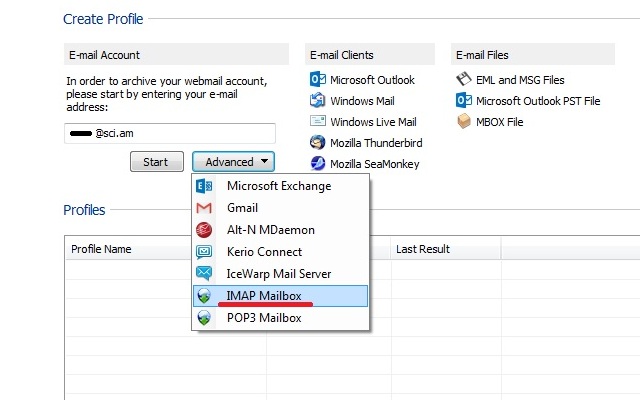Pick IceWarp Mail Server option

pos(280,273)
